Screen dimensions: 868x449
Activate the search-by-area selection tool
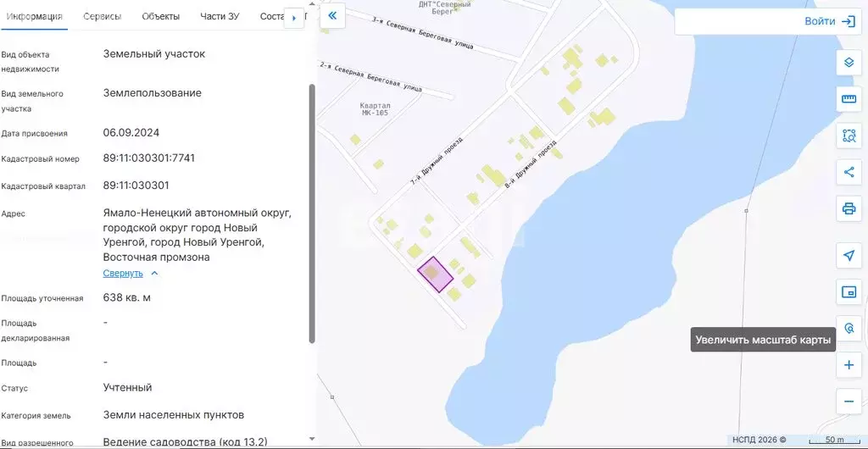coord(849,136)
